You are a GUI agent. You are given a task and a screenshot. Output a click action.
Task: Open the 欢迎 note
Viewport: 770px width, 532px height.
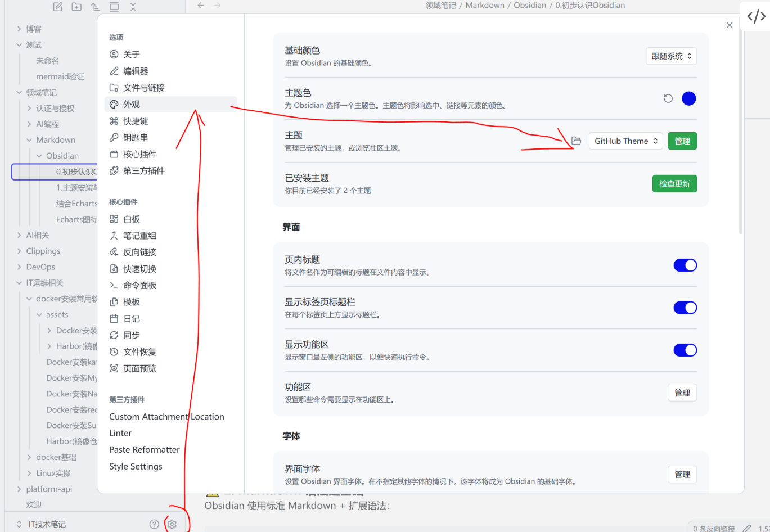(34, 504)
